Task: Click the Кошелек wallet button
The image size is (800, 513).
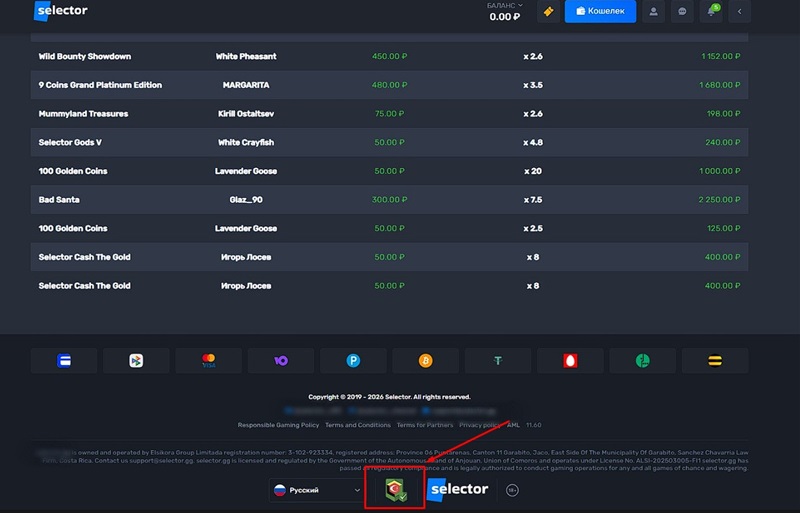Action: pyautogui.click(x=600, y=12)
